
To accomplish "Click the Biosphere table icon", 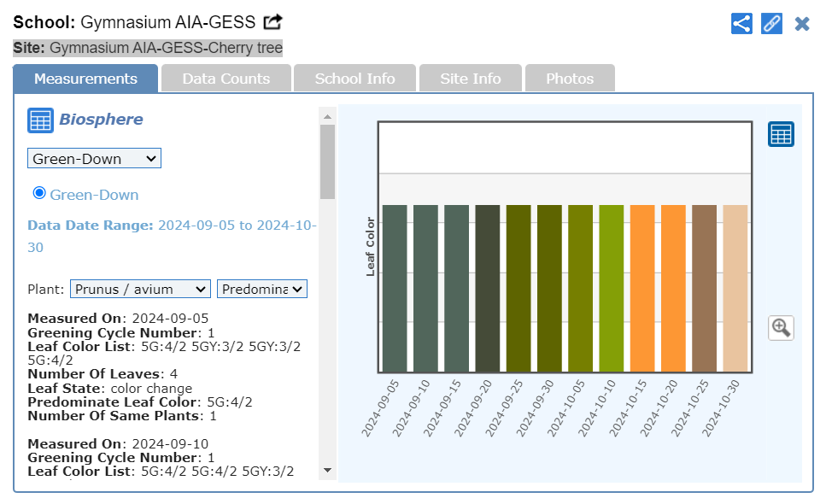I will (x=40, y=120).
